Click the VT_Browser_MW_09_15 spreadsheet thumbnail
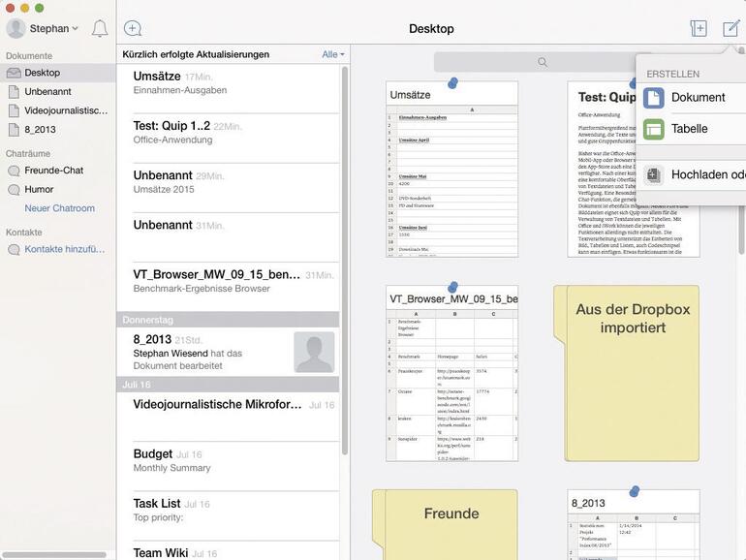The image size is (746, 560). pyautogui.click(x=452, y=373)
